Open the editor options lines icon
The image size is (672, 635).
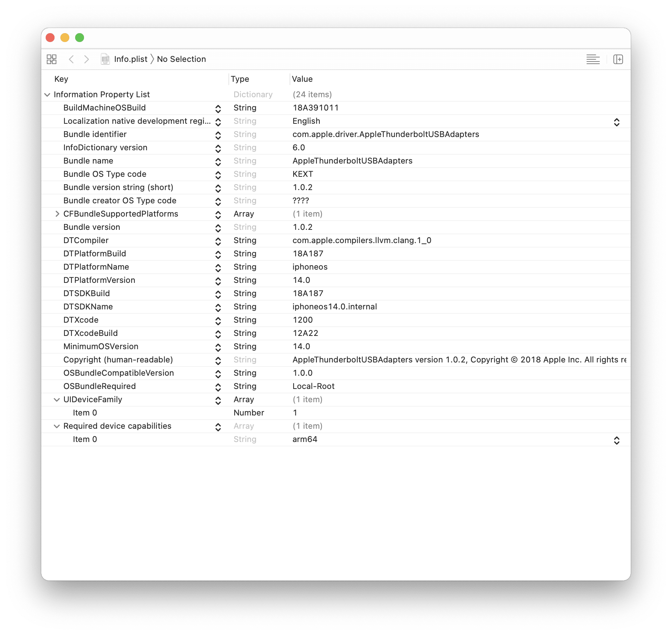tap(593, 59)
